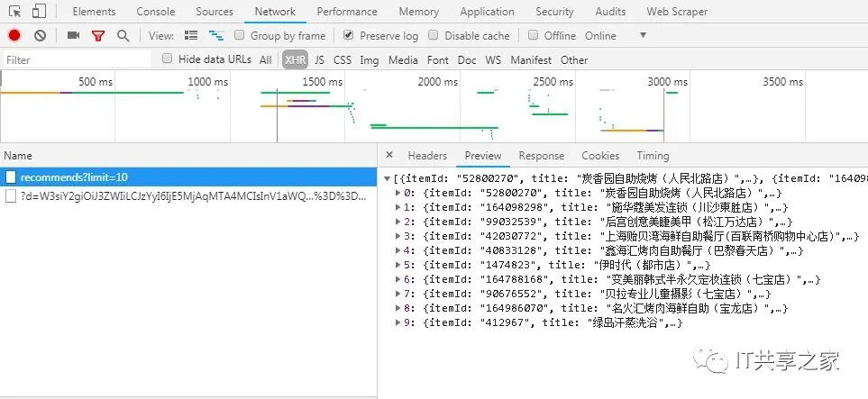Open the Cookies tab
This screenshot has height=399, width=868.
tap(600, 156)
